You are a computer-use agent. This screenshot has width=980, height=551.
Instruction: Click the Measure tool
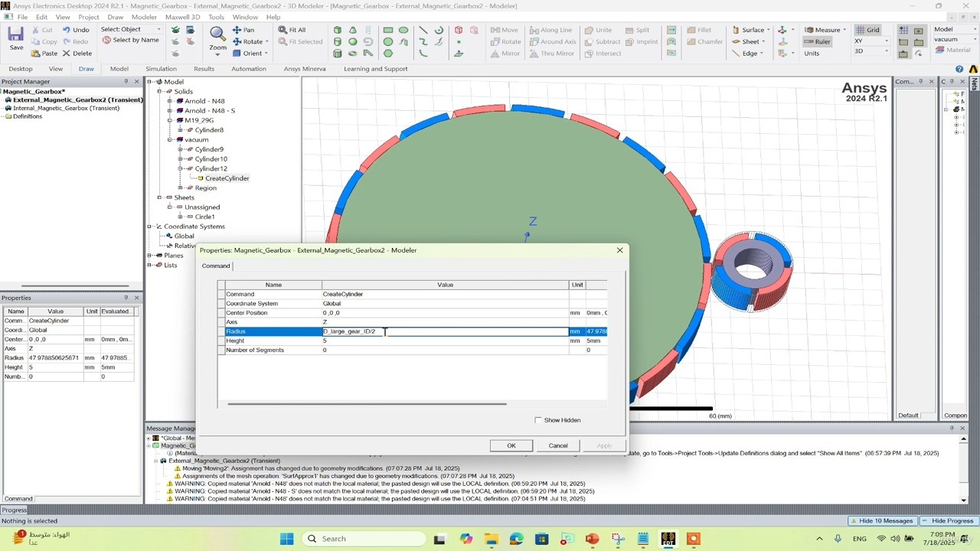click(x=823, y=30)
